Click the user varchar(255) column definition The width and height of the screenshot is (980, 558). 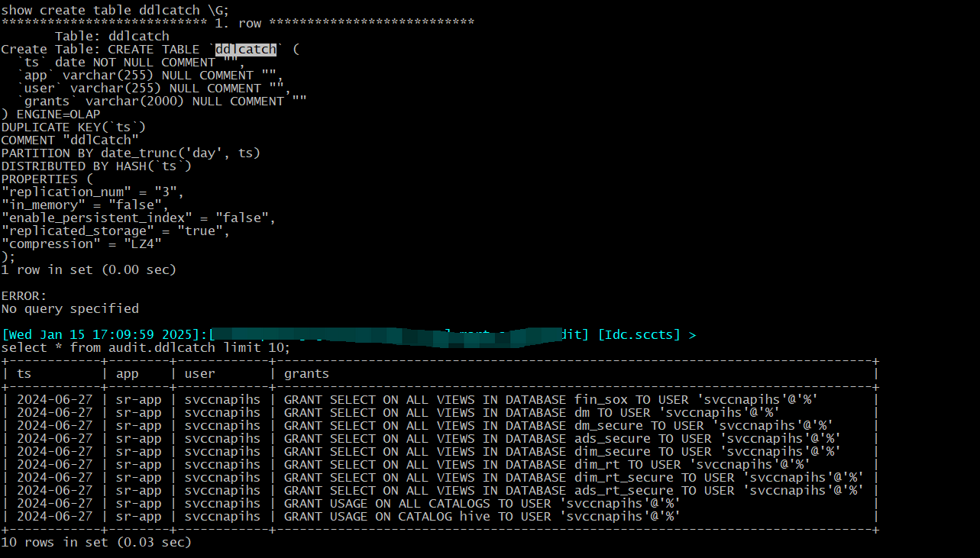[154, 88]
